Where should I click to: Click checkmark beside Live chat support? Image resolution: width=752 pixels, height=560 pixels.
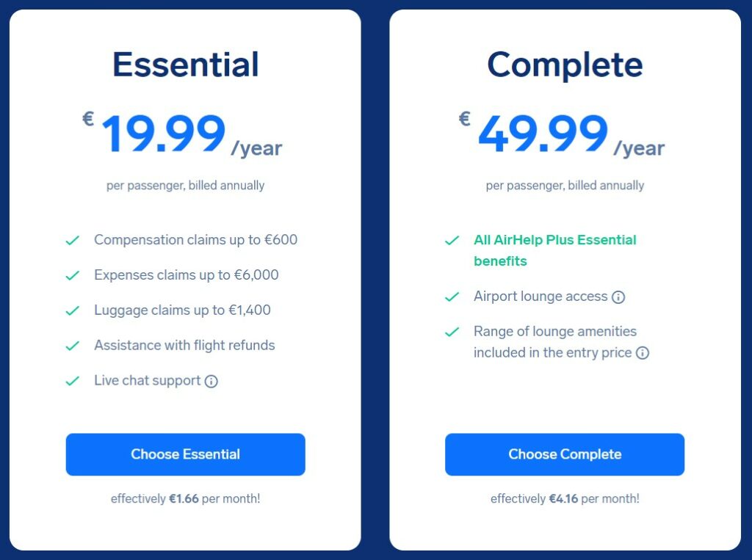(73, 381)
